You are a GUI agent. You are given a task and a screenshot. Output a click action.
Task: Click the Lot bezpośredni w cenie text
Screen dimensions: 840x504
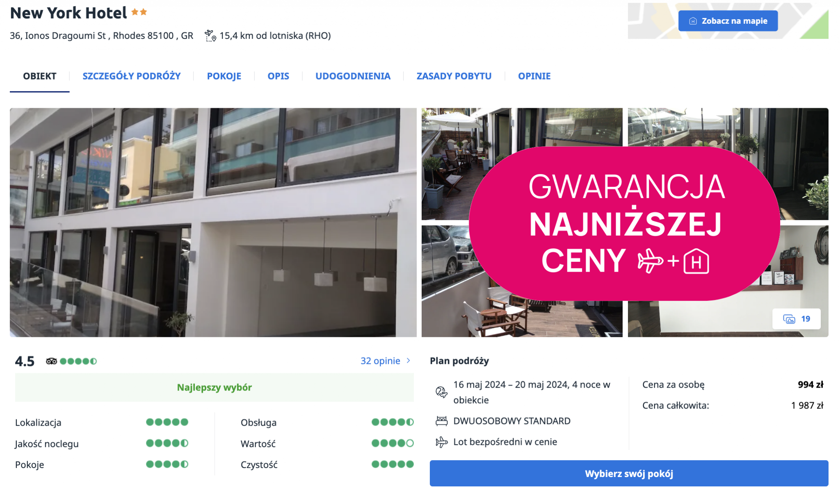pyautogui.click(x=505, y=442)
